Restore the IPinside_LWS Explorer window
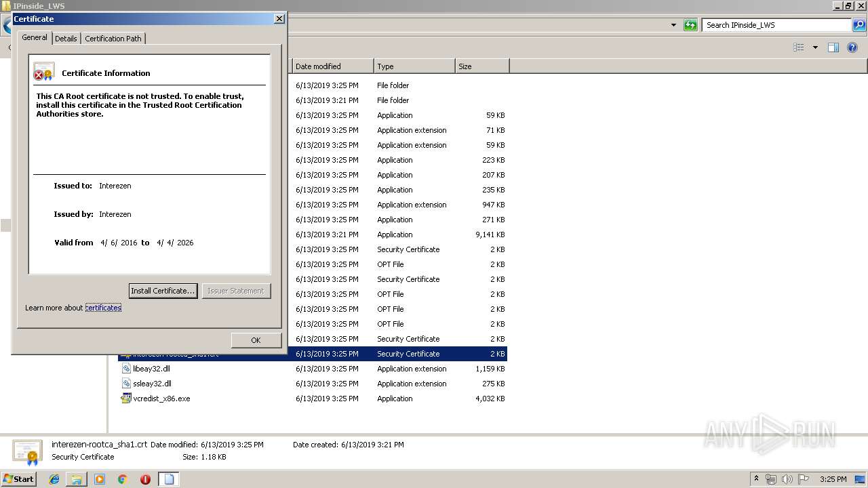This screenshot has width=868, height=488. [848, 6]
